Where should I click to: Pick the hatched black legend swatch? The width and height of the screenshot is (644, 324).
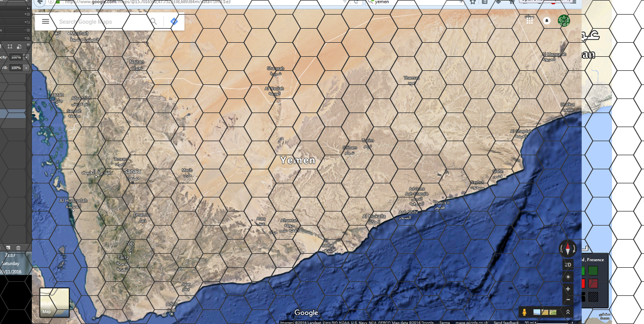point(593,296)
